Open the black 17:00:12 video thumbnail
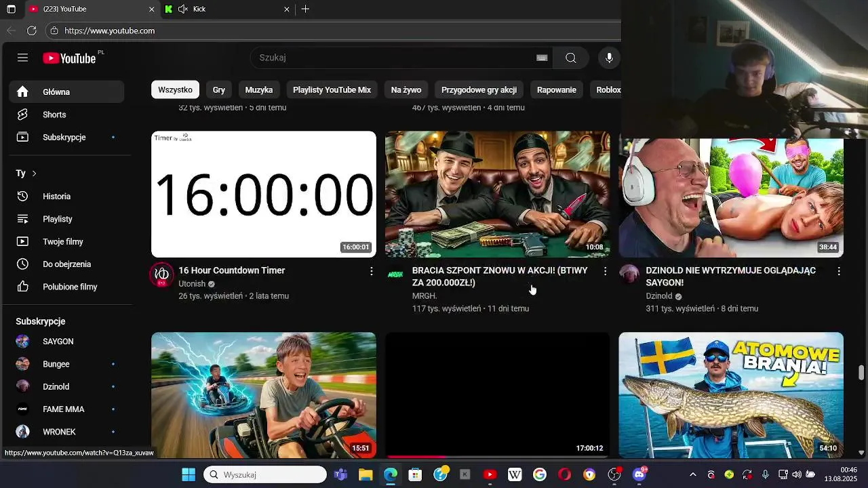Viewport: 868px width, 488px height. 498,395
